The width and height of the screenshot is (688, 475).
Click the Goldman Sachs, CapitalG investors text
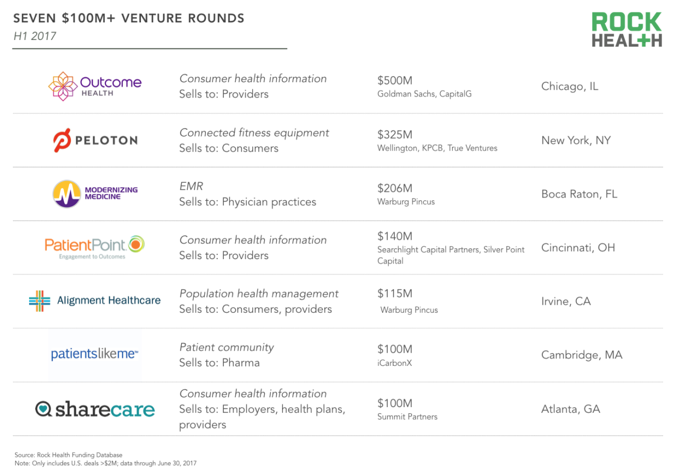tap(424, 94)
